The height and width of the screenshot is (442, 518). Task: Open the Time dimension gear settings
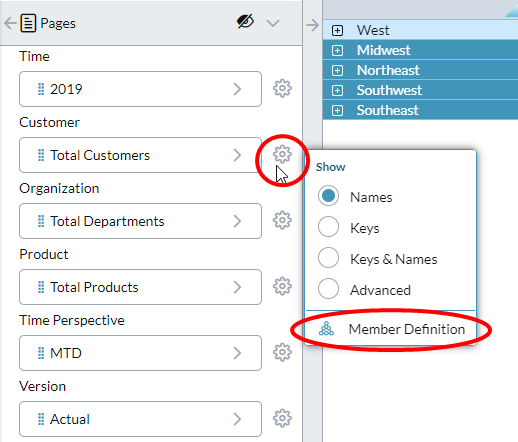pos(282,88)
